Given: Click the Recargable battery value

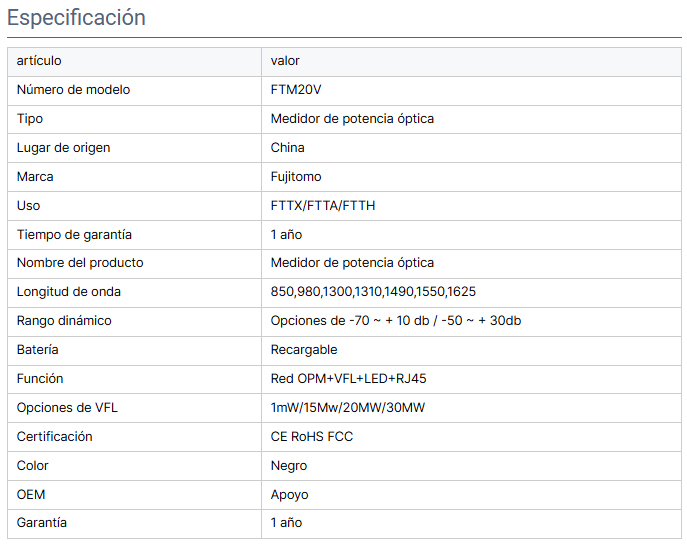Looking at the screenshot, I should 304,350.
